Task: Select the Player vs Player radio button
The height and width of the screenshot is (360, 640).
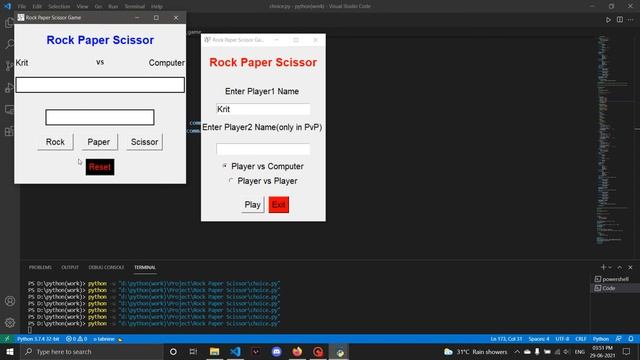Action: pos(231,180)
